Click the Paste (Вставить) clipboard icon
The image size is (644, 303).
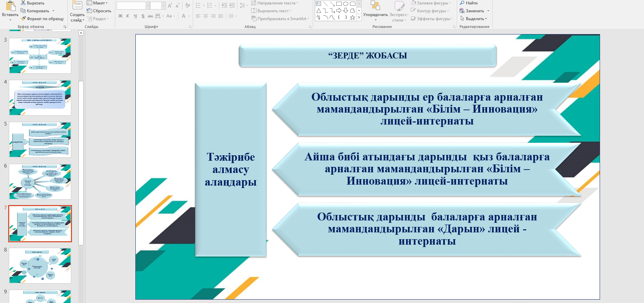point(11,5)
